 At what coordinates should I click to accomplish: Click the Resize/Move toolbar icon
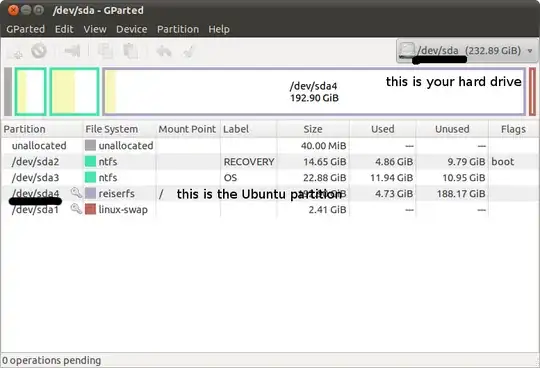point(72,51)
